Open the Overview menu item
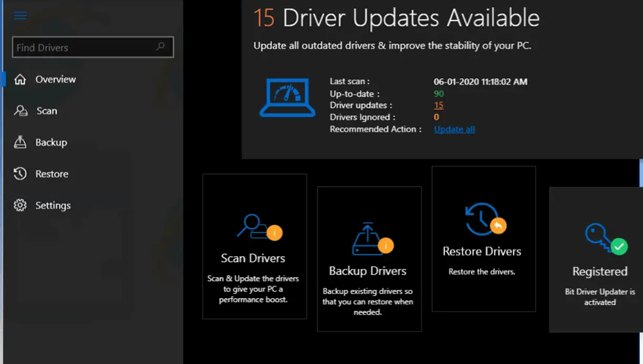Image resolution: width=643 pixels, height=364 pixels. [x=56, y=79]
